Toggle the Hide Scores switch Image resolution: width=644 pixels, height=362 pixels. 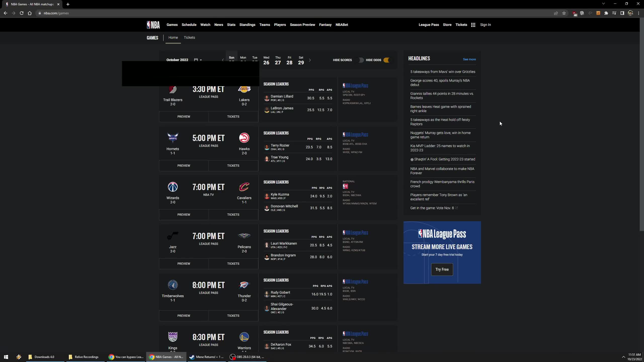(x=360, y=60)
